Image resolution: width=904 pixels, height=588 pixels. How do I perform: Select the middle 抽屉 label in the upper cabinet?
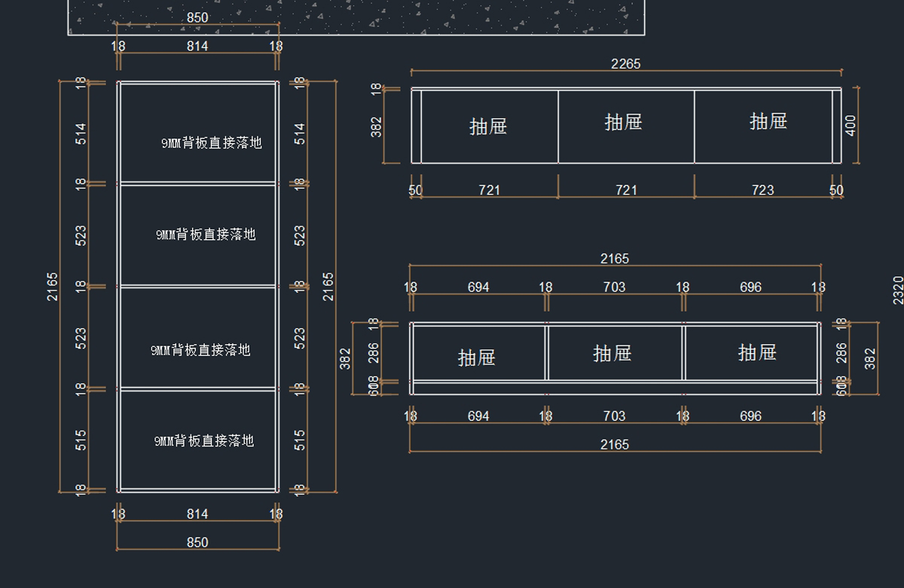[x=623, y=122]
